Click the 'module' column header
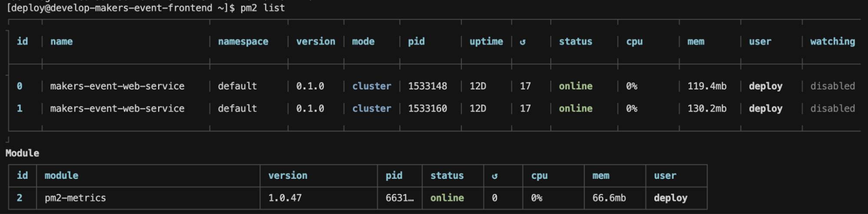868x214 pixels. (62, 176)
